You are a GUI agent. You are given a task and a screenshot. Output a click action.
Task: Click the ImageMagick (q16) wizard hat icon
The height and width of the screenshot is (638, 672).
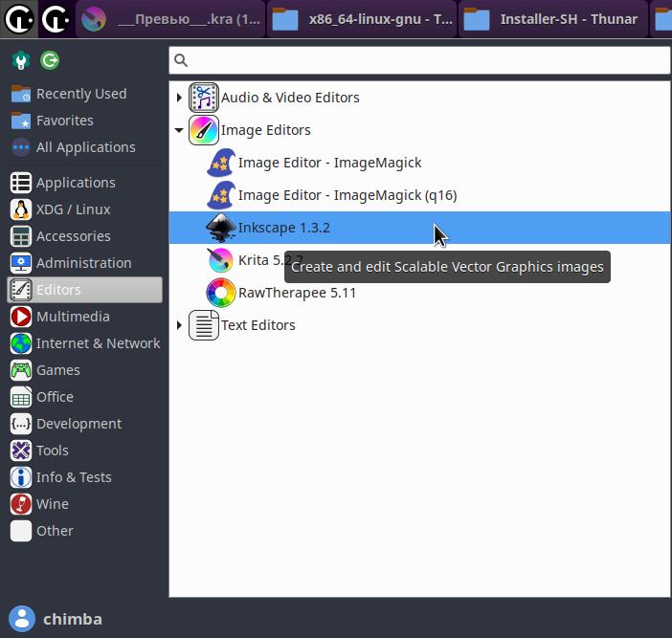coord(221,195)
